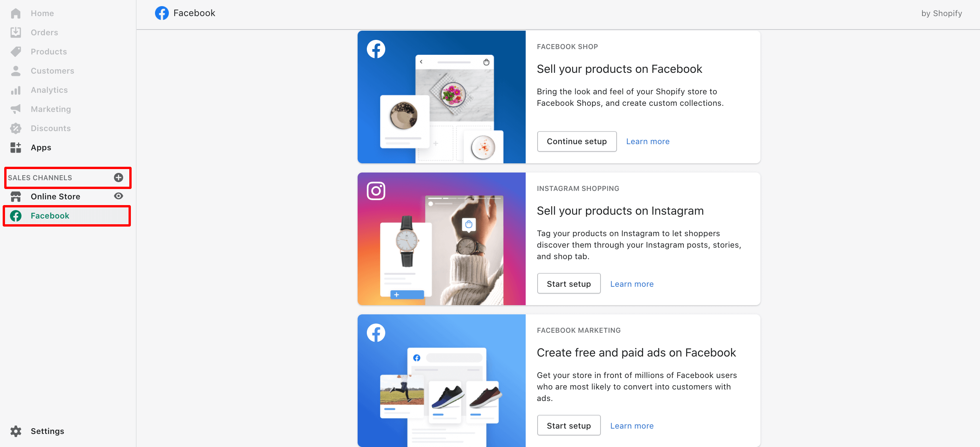Viewport: 980px width, 447px height.
Task: Select the Discounts badge icon
Action: click(16, 128)
